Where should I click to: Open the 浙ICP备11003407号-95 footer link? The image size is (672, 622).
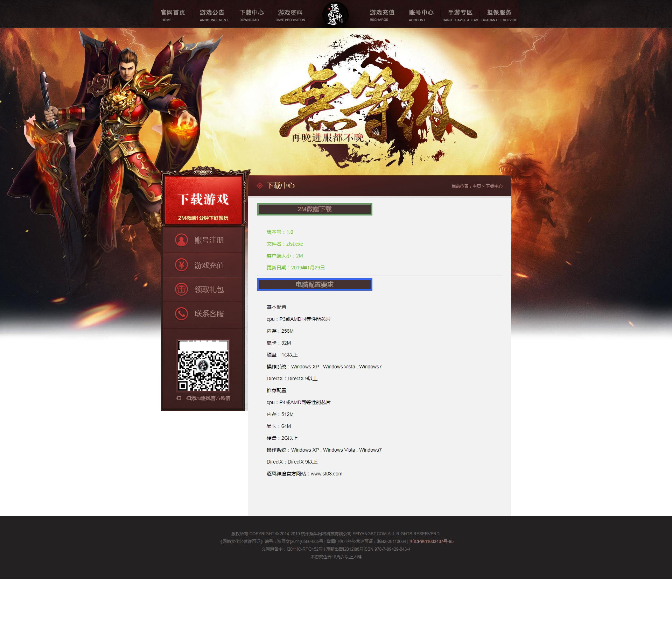click(x=431, y=542)
